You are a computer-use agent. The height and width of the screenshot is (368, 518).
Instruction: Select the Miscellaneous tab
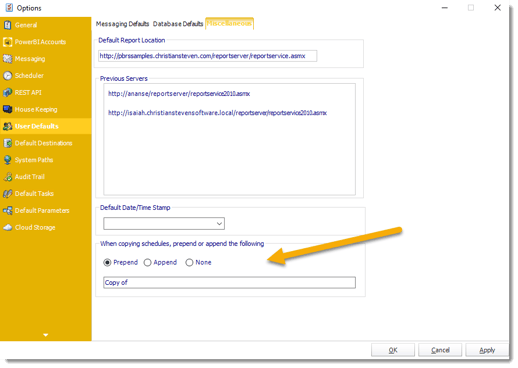point(229,23)
